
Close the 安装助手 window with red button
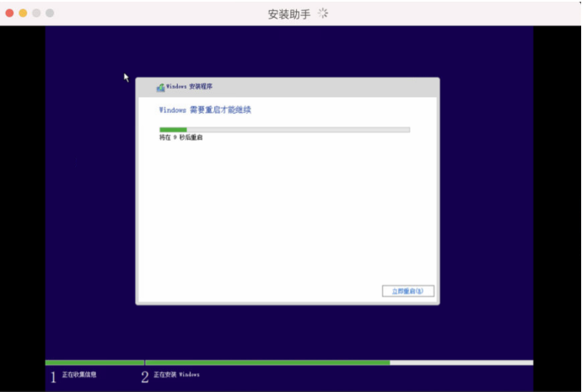(9, 13)
